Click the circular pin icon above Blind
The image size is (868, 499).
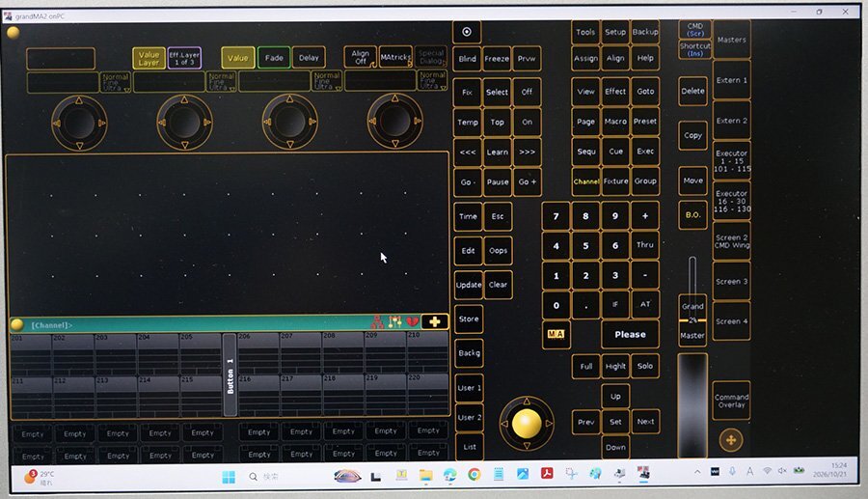467,32
